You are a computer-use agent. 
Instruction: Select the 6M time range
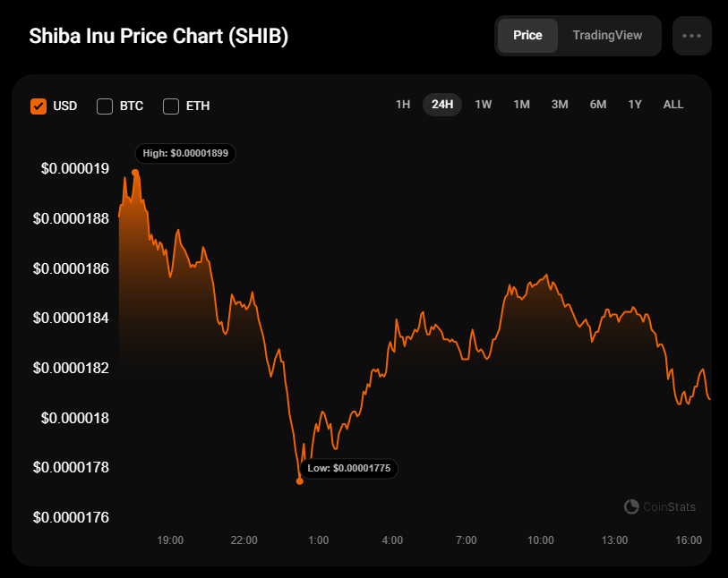tap(598, 105)
